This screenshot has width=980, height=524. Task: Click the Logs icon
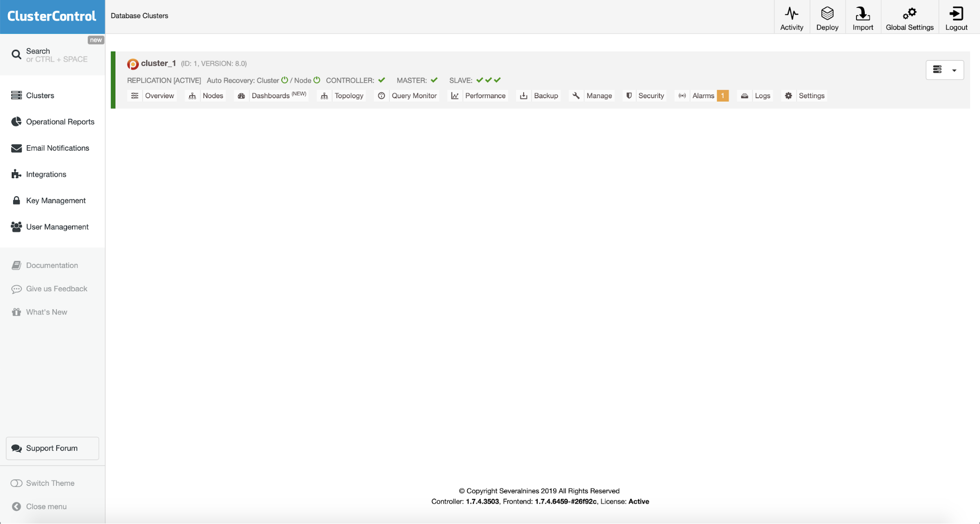point(744,96)
